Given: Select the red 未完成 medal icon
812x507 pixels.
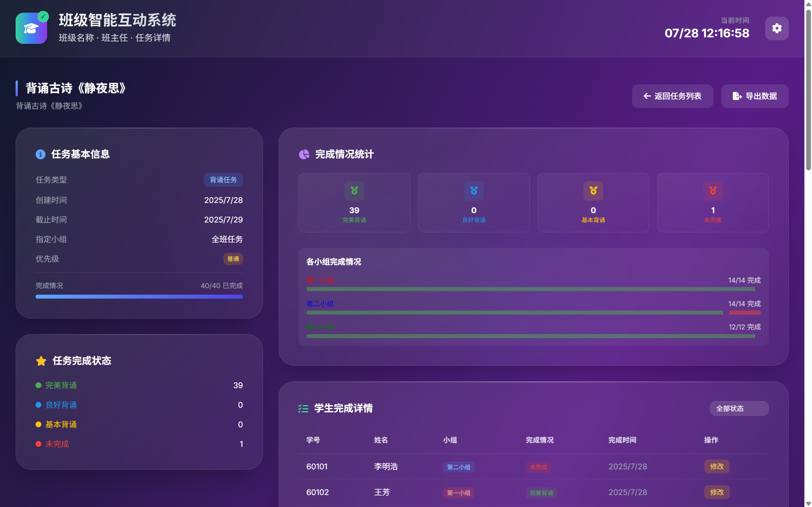Looking at the screenshot, I should click(x=712, y=191).
